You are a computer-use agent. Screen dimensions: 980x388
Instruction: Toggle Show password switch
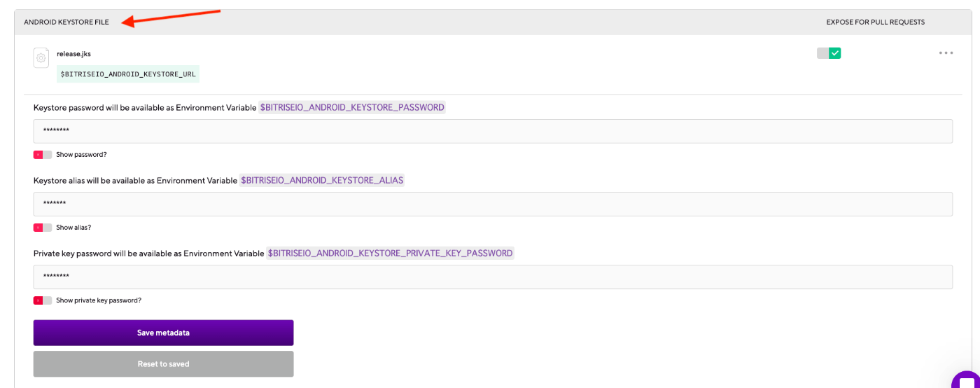pos(43,155)
